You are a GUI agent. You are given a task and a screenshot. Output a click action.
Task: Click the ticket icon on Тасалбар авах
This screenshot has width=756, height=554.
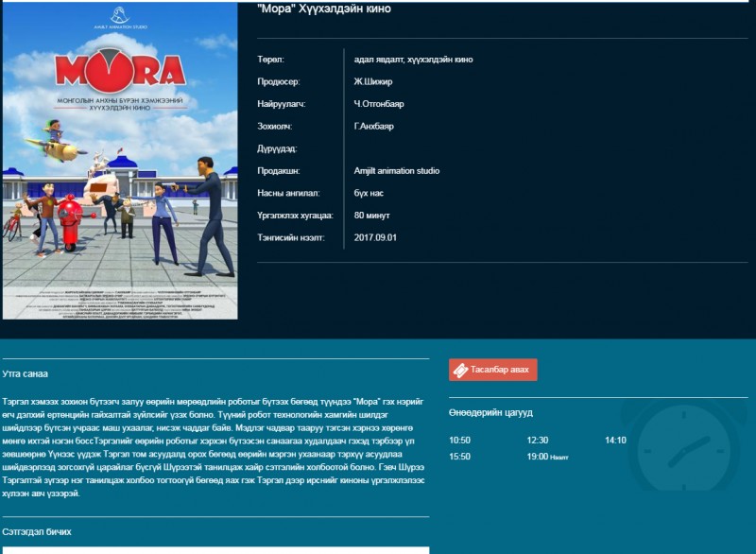point(460,371)
